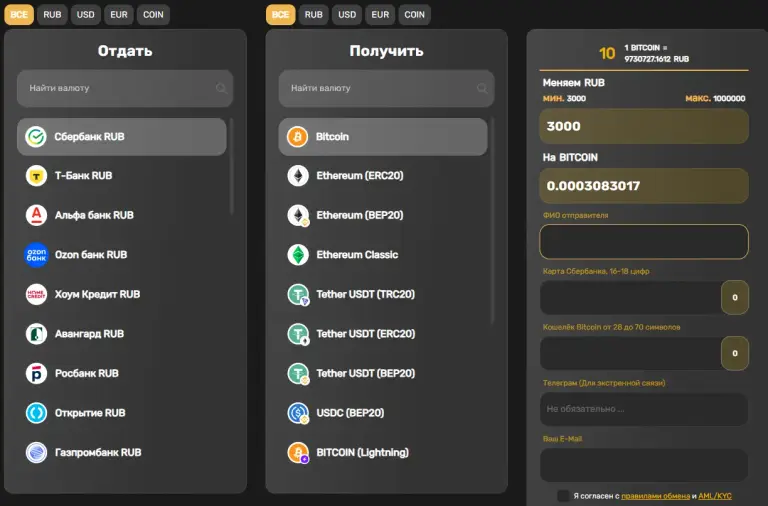Click the ФИО отправителя input field
This screenshot has height=506, width=768.
644,241
